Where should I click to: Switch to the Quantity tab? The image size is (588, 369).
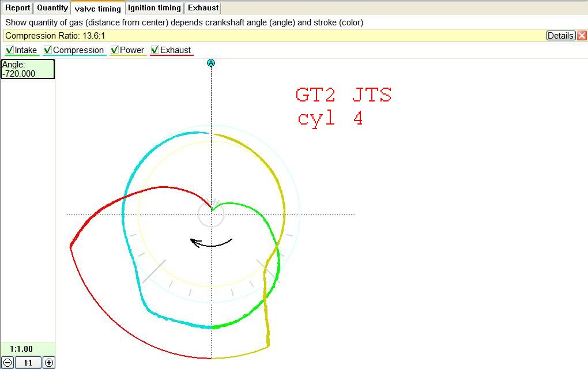52,8
